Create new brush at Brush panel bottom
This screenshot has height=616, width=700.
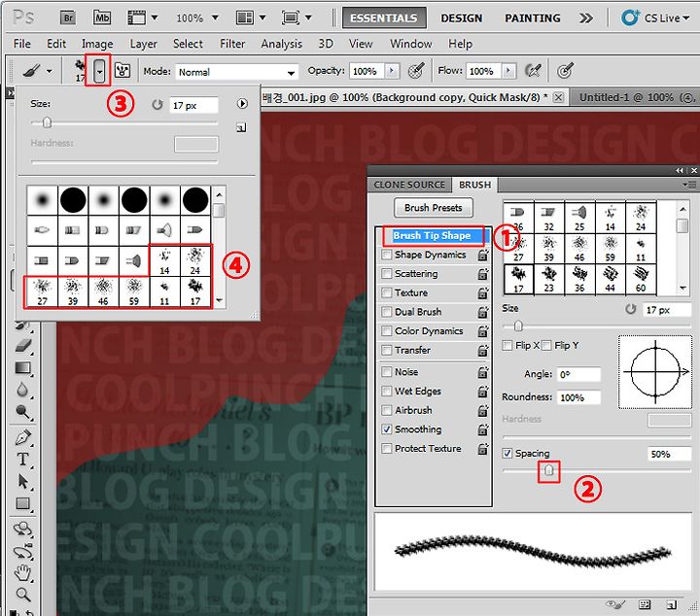pos(671,605)
